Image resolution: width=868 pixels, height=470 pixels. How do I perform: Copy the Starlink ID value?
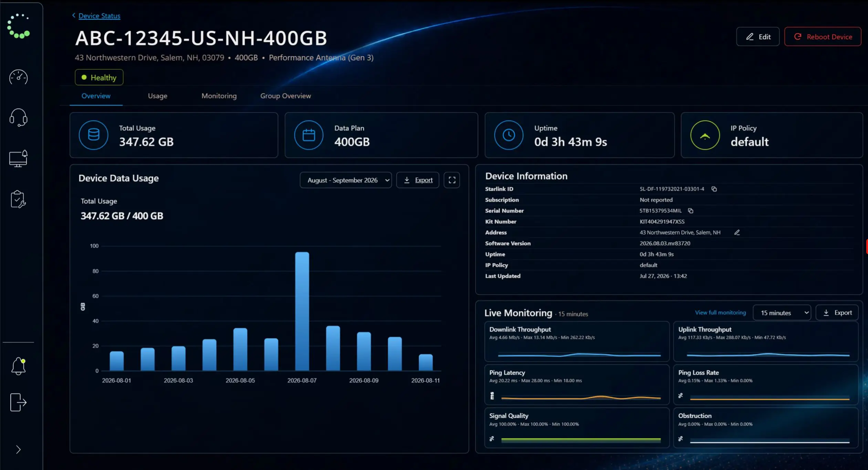pos(714,189)
